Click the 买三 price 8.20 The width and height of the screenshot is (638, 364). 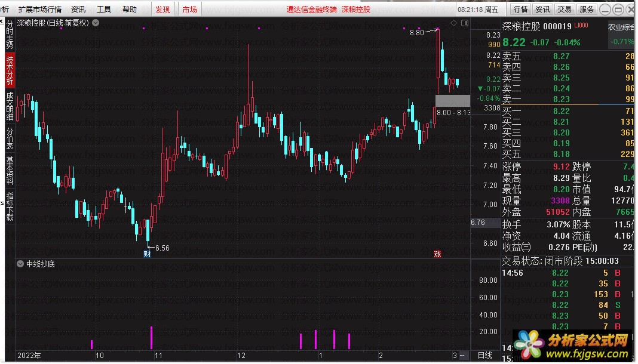(x=561, y=133)
